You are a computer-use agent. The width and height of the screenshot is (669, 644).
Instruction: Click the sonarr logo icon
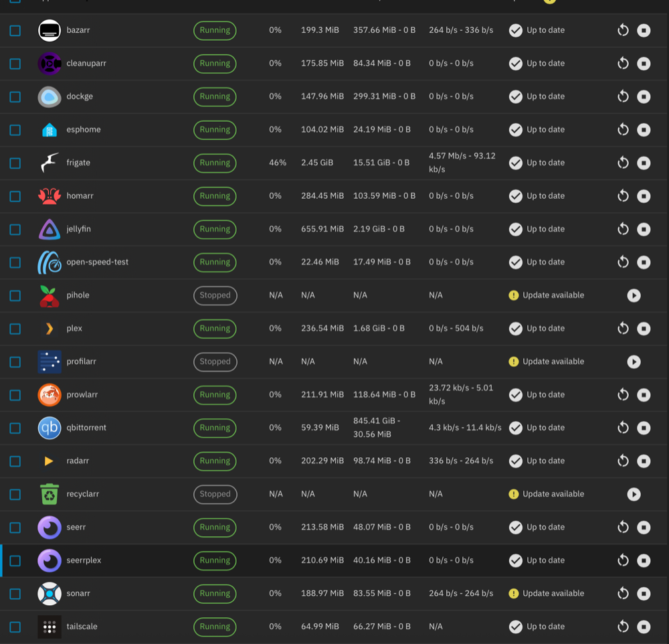(x=50, y=594)
